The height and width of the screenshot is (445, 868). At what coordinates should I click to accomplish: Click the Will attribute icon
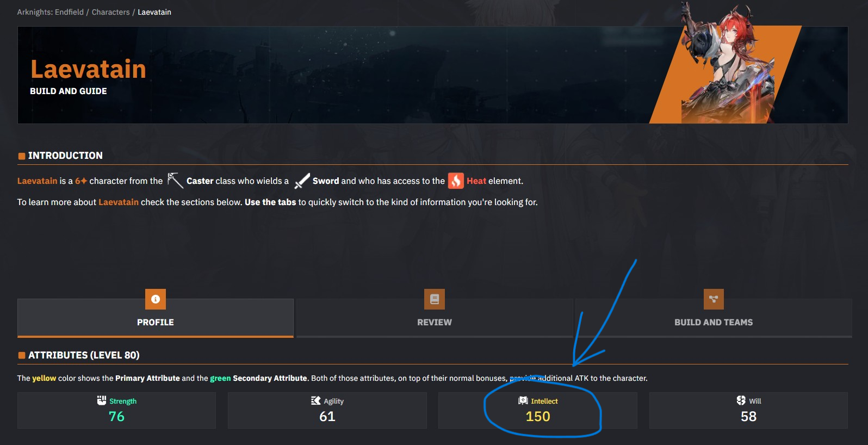click(741, 400)
